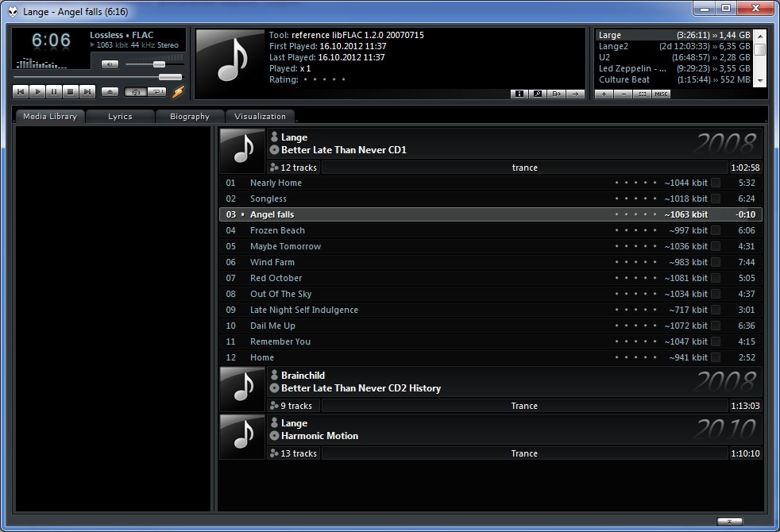Collapse the Better Late Than Never CD1 album header
Viewport: 780px width, 532px height.
(514, 145)
